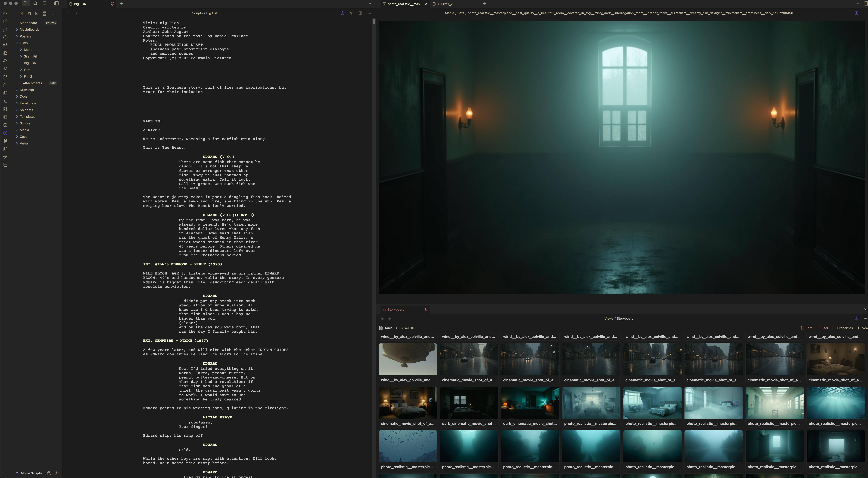Open the search panel icon
This screenshot has width=868, height=478.
coord(35,3)
